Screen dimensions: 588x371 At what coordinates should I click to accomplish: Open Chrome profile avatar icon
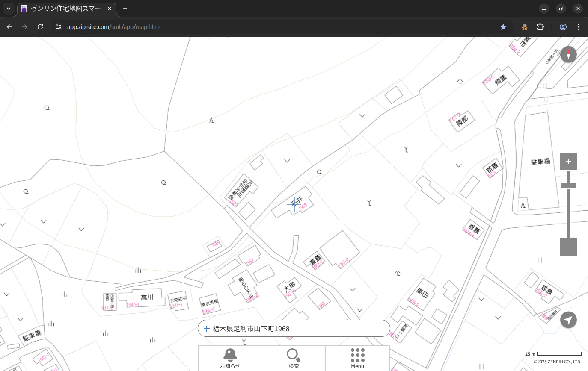(563, 27)
